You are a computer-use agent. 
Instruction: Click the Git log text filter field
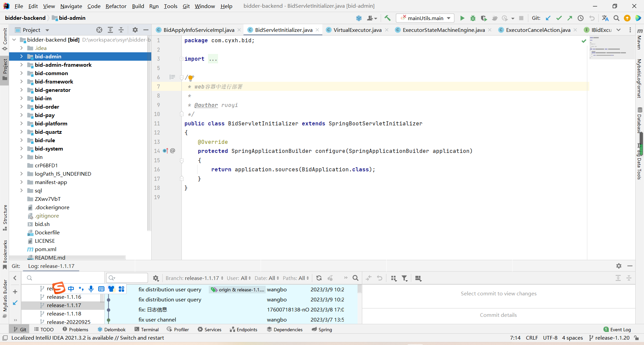127,278
